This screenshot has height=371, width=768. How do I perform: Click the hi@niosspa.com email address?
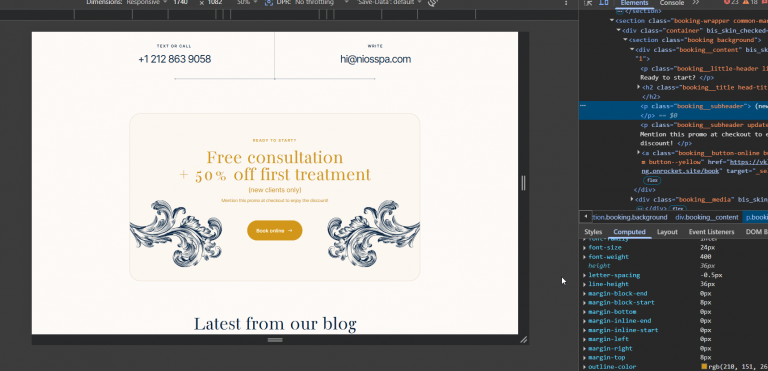[375, 59]
